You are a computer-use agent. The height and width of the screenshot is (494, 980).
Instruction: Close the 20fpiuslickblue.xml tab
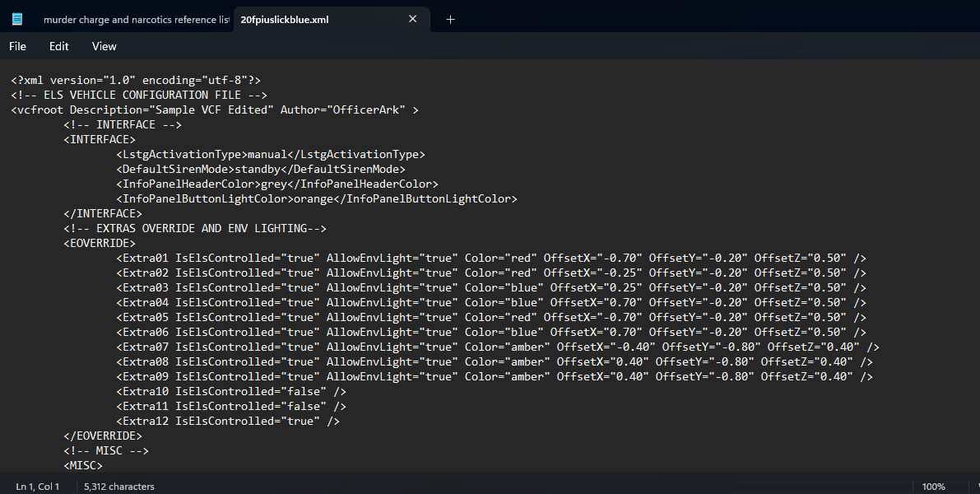413,19
